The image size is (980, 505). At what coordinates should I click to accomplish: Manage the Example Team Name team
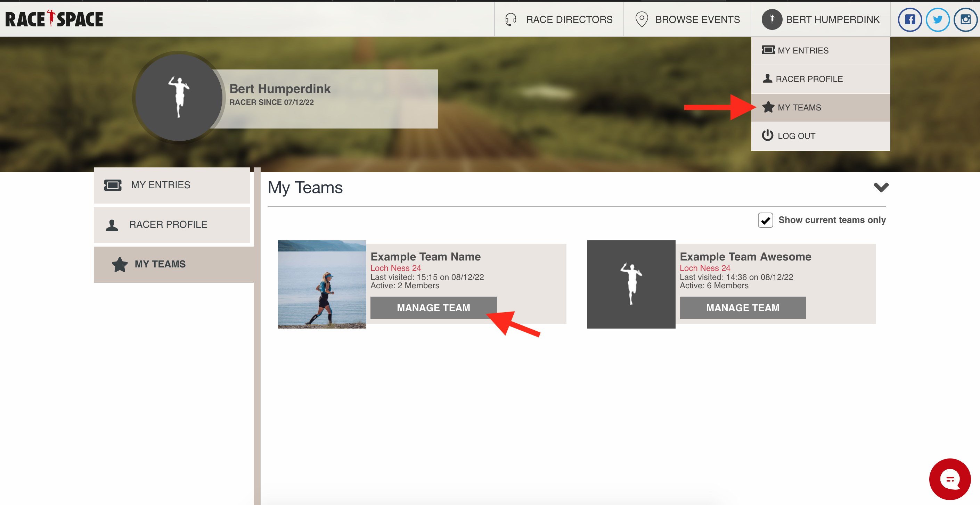(433, 308)
